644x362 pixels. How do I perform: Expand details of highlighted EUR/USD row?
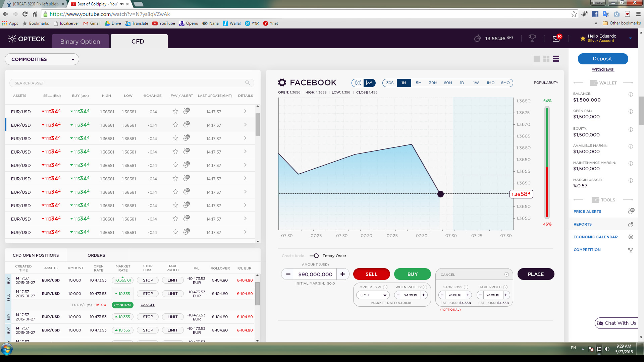pyautogui.click(x=245, y=125)
